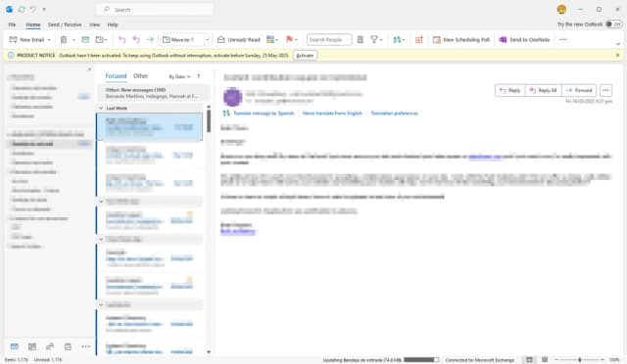Click the Translate icon in the ribbon
627x364 pixels.
[x=399, y=39]
